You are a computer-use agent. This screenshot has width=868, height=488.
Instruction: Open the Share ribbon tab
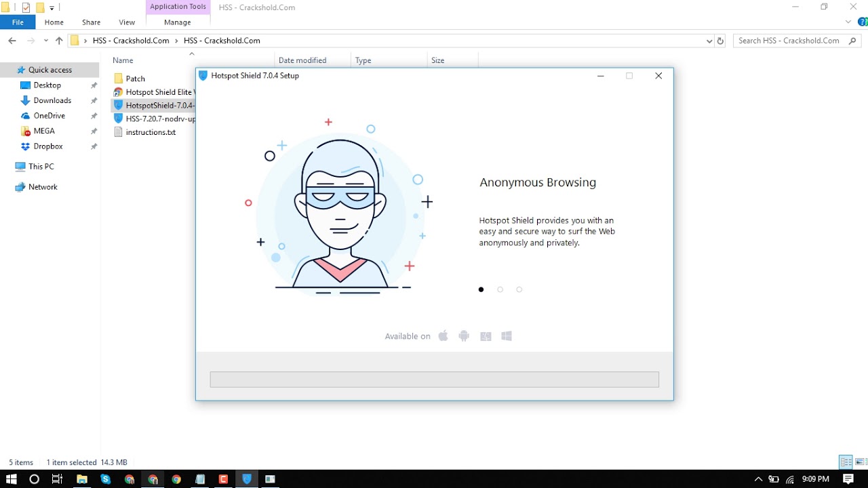pos(92,22)
